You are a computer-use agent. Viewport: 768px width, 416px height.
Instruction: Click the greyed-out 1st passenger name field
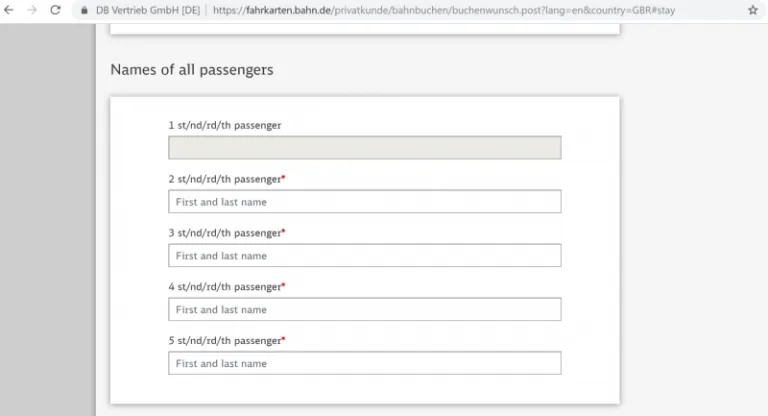click(x=364, y=148)
